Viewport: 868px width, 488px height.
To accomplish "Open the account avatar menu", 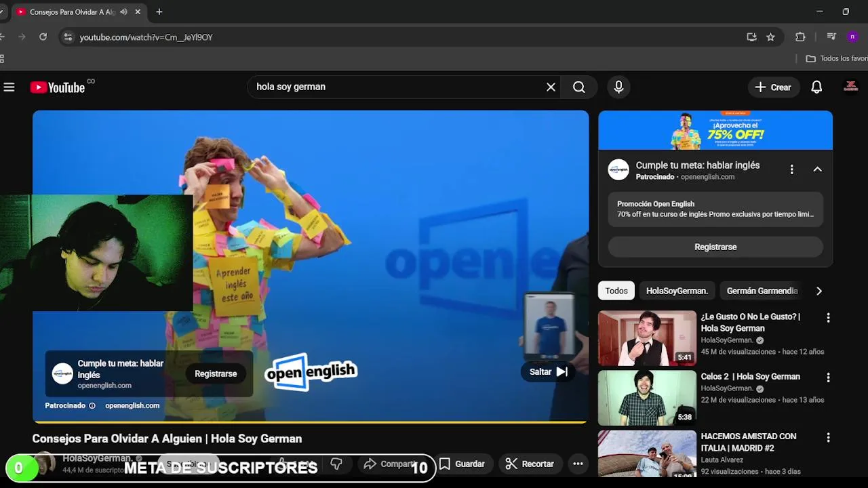I will click(850, 87).
